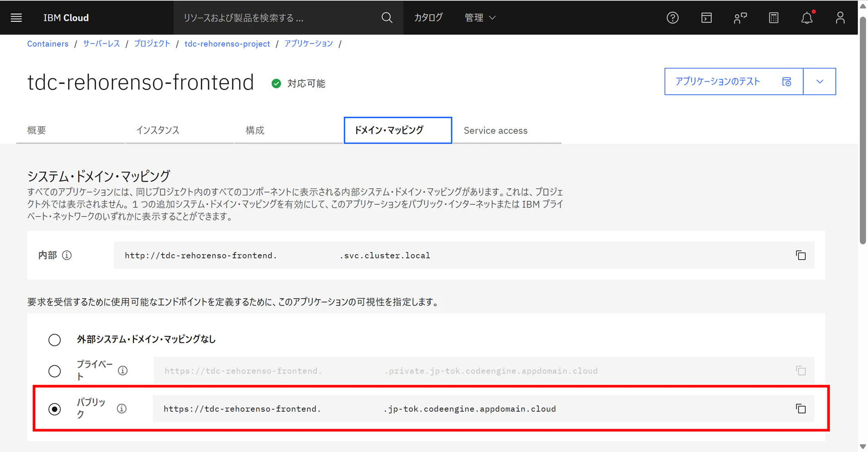Go to アプリケーション breadcrumb link
868x452 pixels.
[308, 44]
